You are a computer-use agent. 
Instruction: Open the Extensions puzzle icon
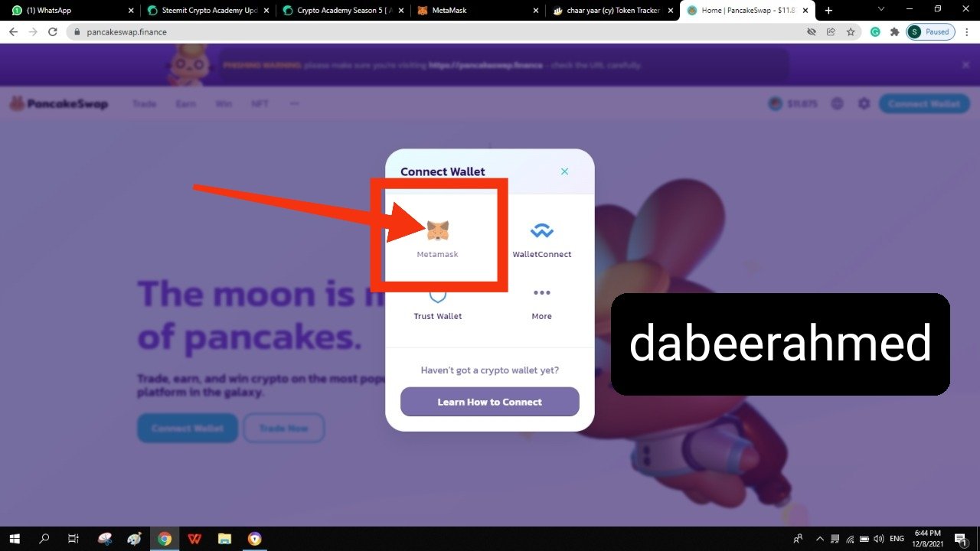coord(894,32)
